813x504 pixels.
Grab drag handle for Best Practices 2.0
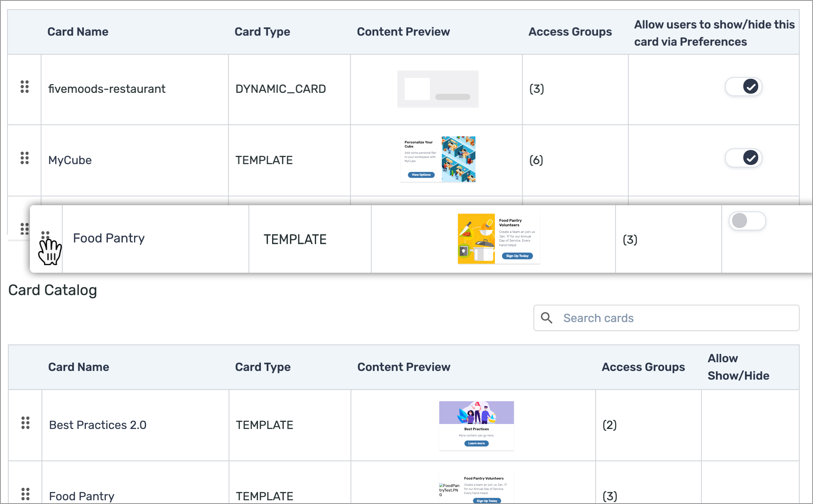(x=25, y=423)
